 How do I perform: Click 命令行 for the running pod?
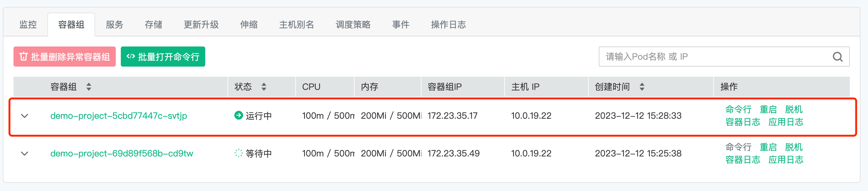pos(738,110)
